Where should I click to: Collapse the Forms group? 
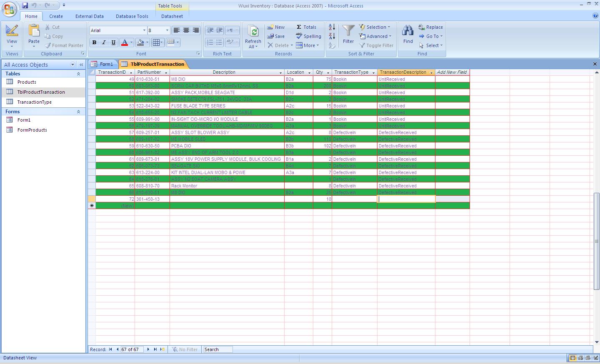tap(78, 112)
